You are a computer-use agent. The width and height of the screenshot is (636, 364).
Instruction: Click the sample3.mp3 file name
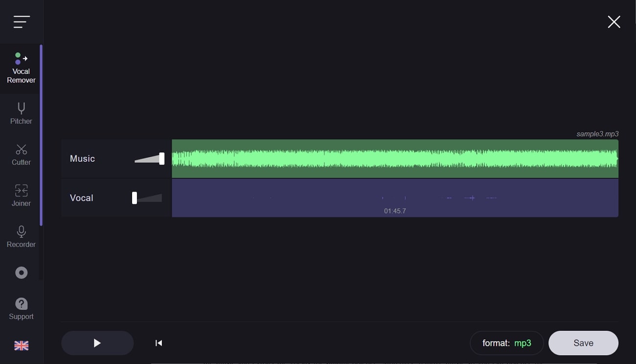point(597,134)
